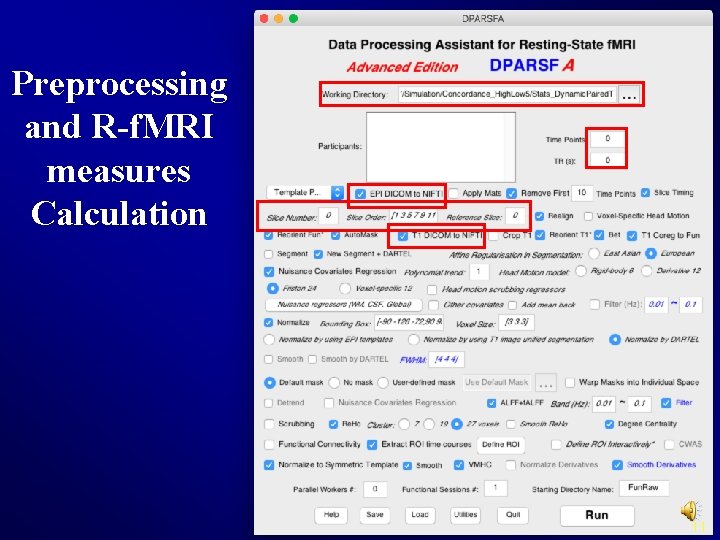Enable the Add mean back checkbox
The height and width of the screenshot is (540, 720).
[512, 305]
